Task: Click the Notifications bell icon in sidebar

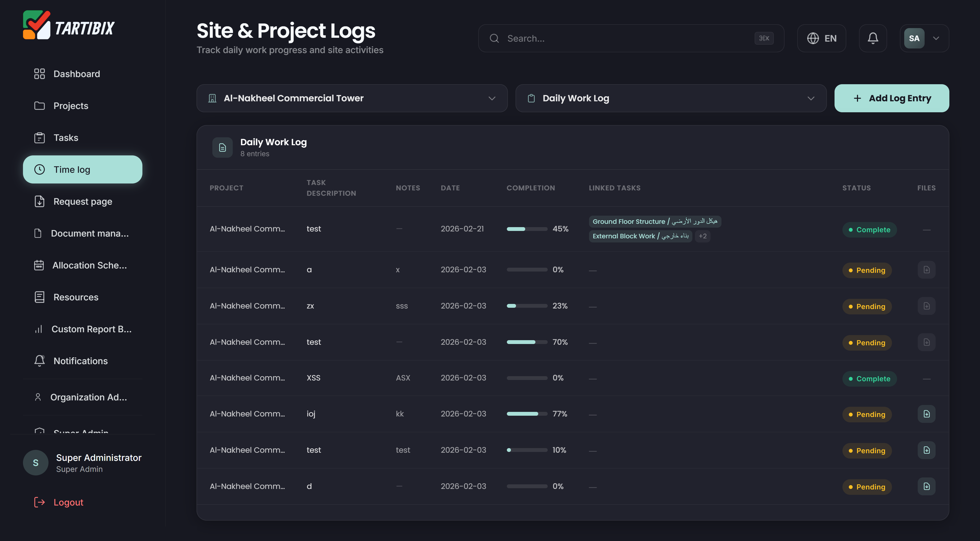Action: coord(39,361)
